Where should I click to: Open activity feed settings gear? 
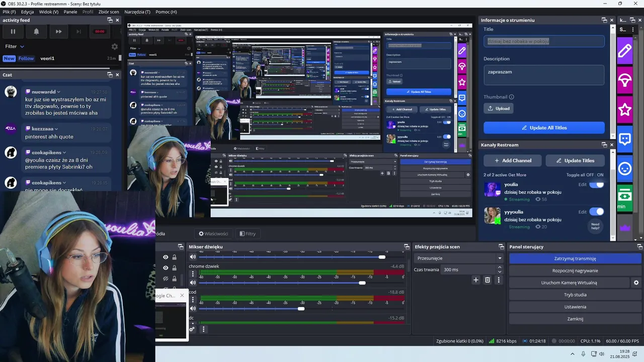coord(114,46)
